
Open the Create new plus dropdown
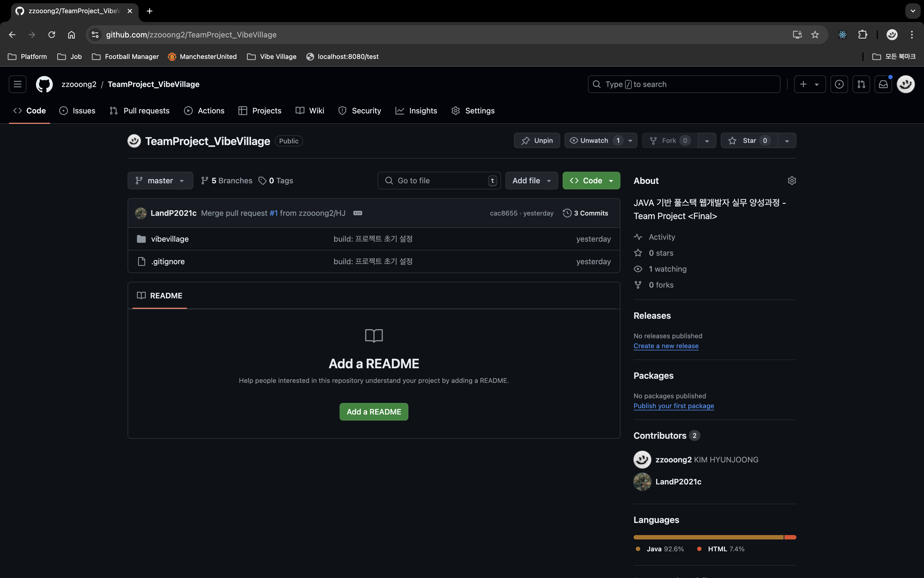(809, 84)
